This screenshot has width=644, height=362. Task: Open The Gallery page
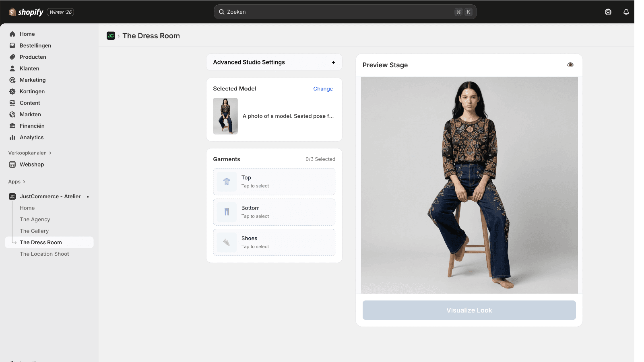[34, 230]
